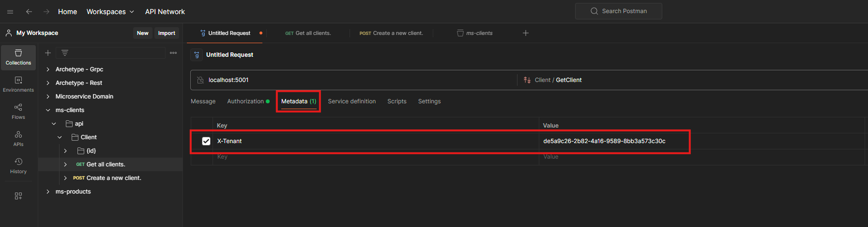Open APIs in the sidebar
The image size is (868, 227).
point(18,139)
